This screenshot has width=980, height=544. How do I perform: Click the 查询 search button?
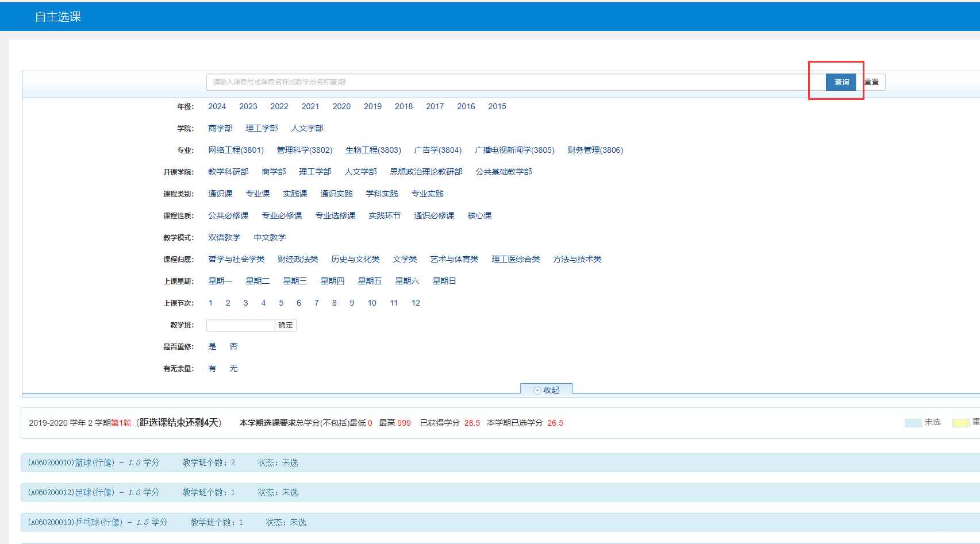[841, 82]
